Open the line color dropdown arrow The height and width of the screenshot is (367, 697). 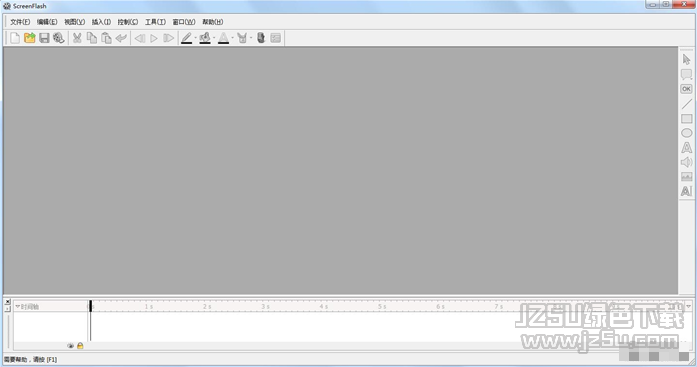tap(195, 38)
